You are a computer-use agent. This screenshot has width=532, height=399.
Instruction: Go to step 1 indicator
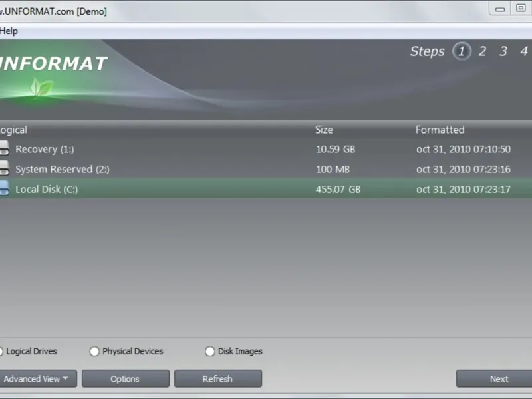(x=462, y=51)
